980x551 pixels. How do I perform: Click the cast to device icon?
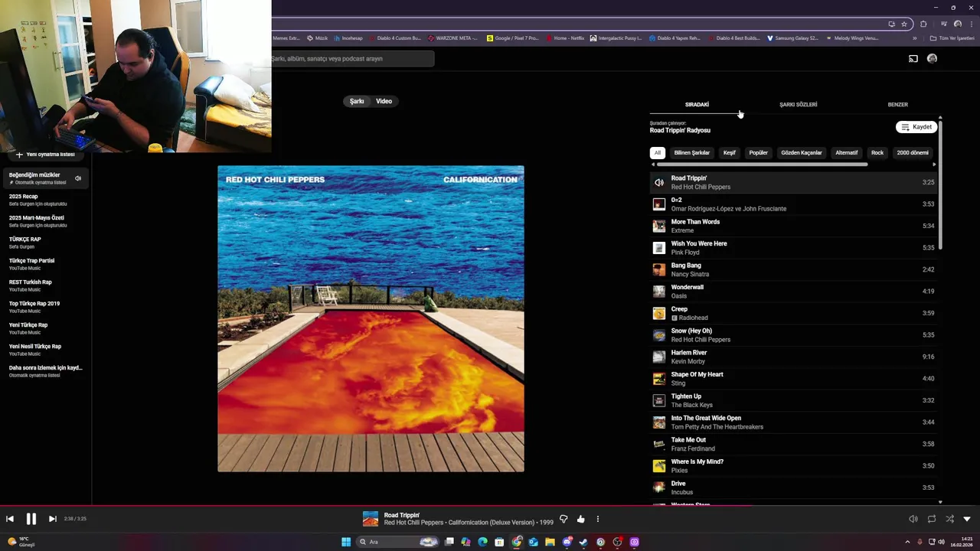[x=913, y=58]
